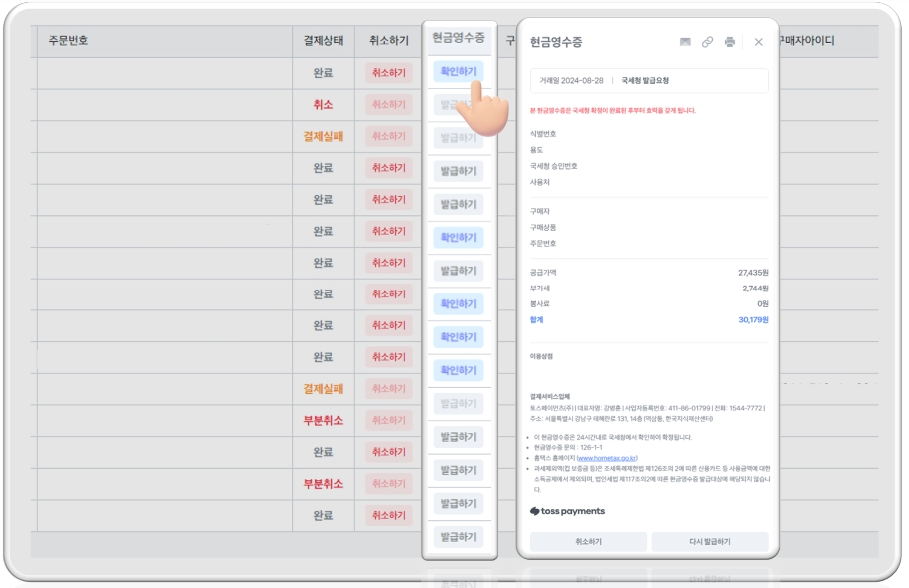Click 확인하기 in the first order row

pos(458,71)
